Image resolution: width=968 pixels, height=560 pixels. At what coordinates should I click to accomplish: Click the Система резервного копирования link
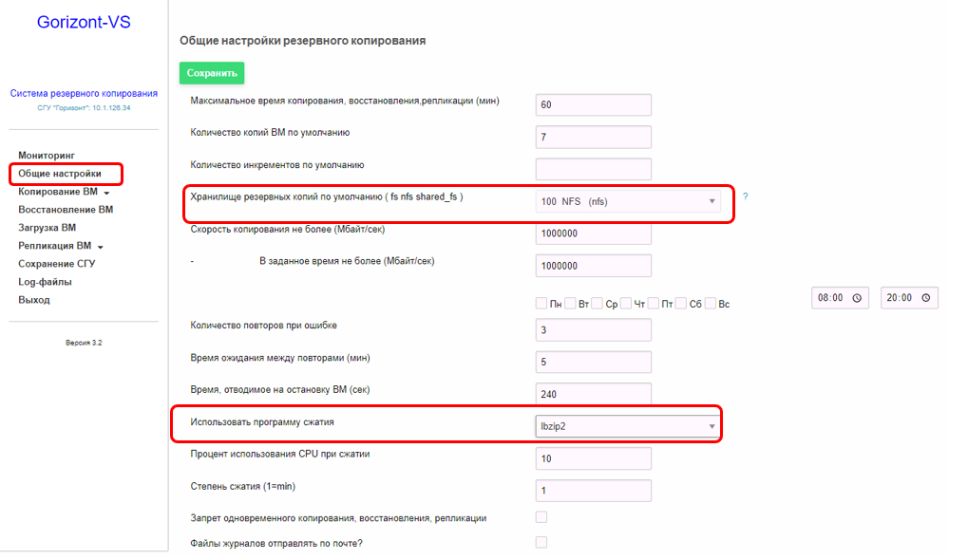[84, 93]
